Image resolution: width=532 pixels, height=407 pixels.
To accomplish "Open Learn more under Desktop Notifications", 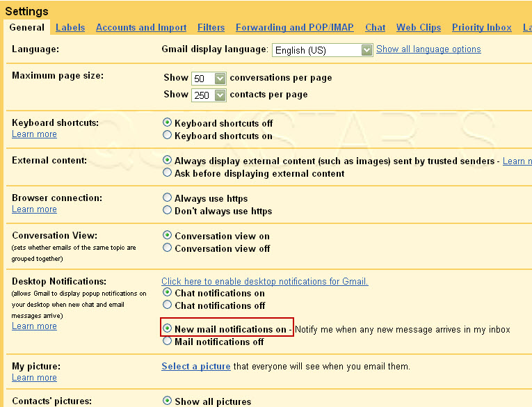I will tap(34, 326).
